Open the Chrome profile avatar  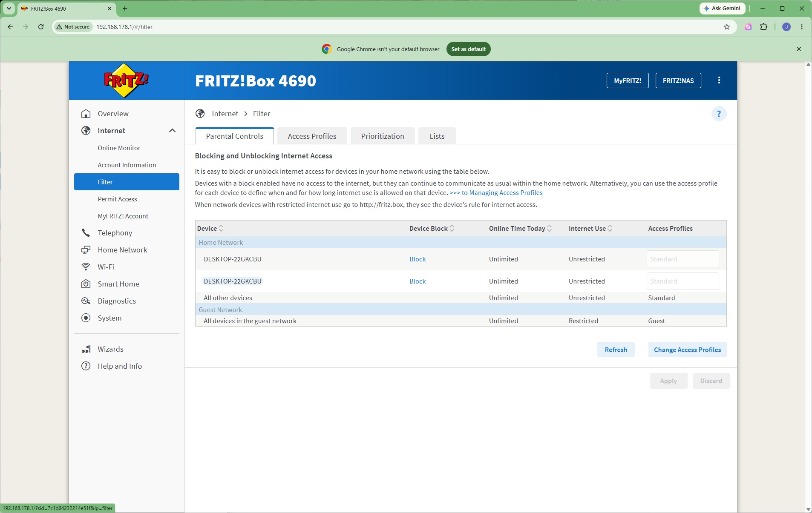pos(786,27)
